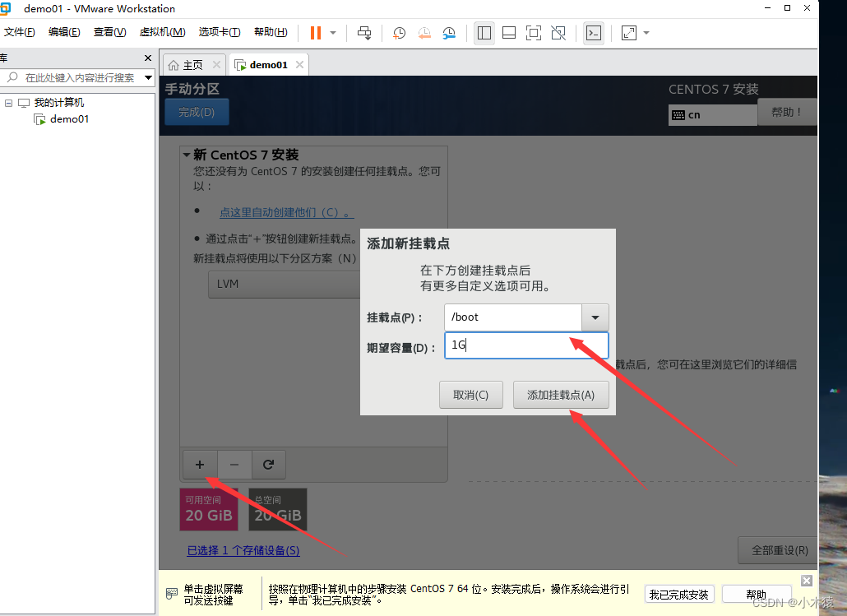847x616 pixels.
Task: Open the console view icon
Action: [x=594, y=33]
